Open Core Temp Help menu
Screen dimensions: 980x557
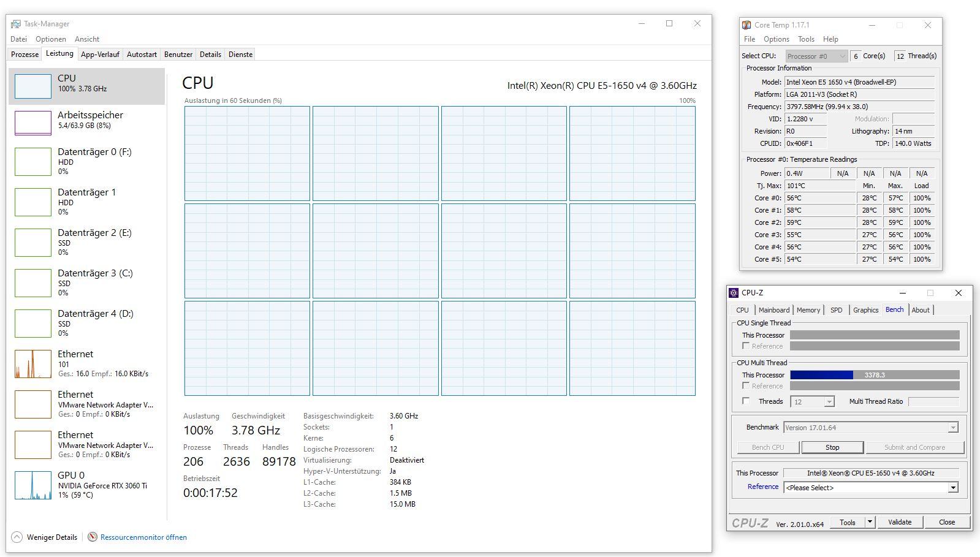(x=830, y=39)
